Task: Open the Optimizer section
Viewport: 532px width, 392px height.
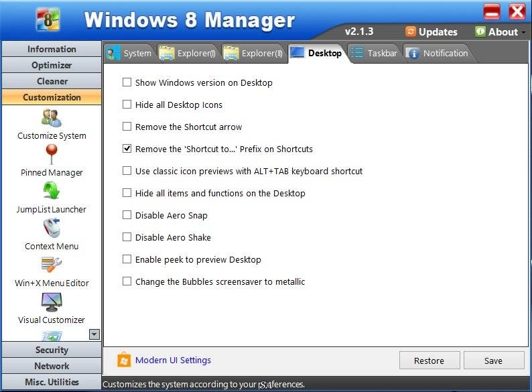Action: [x=52, y=65]
